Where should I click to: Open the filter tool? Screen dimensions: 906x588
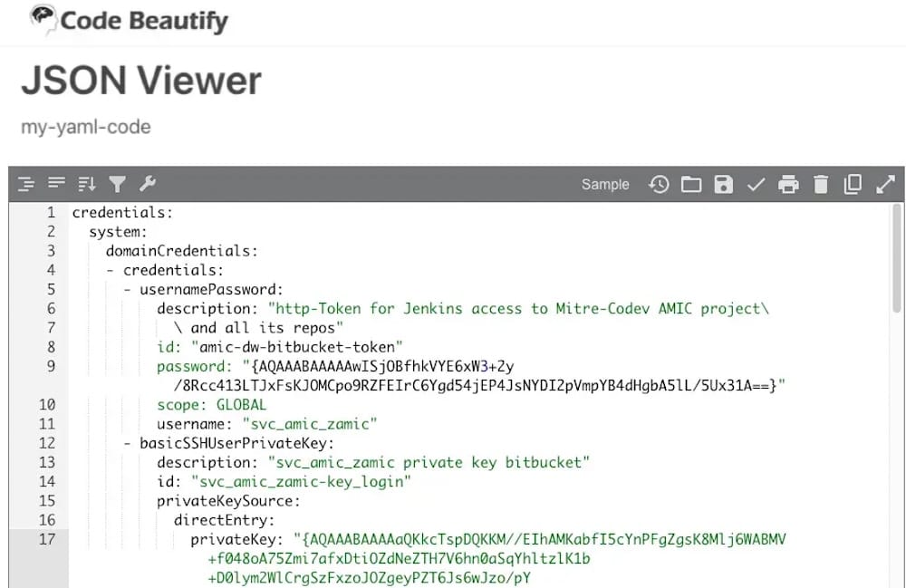[117, 184]
